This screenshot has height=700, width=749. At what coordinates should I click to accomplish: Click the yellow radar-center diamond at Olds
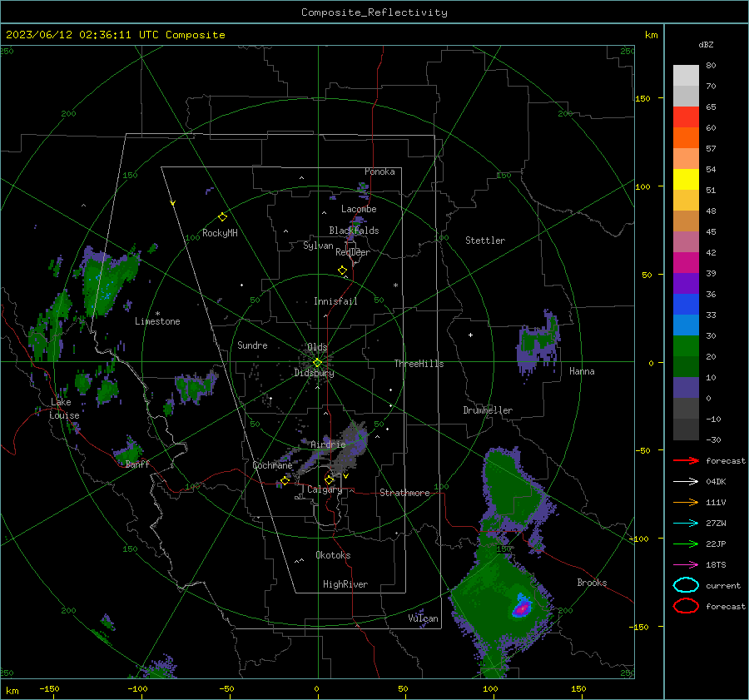click(317, 363)
